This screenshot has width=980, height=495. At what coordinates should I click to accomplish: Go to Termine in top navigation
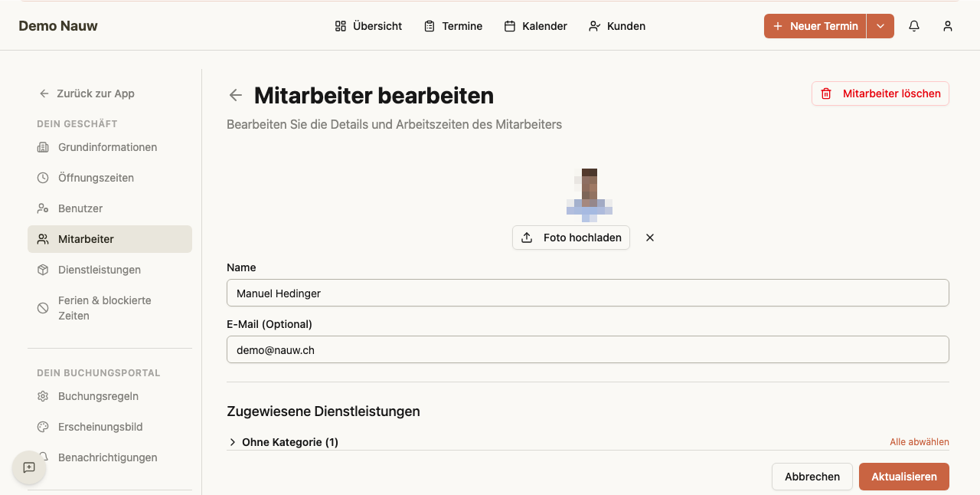453,26
